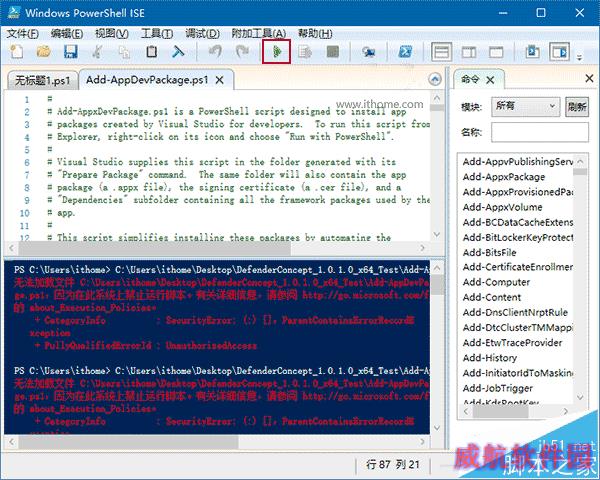The image size is (600, 480).
Task: Undo the last edit
Action: click(215, 52)
